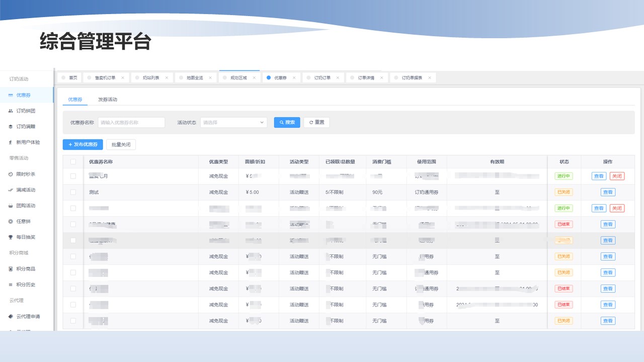Close the 奶站列表 tab

tap(167, 78)
